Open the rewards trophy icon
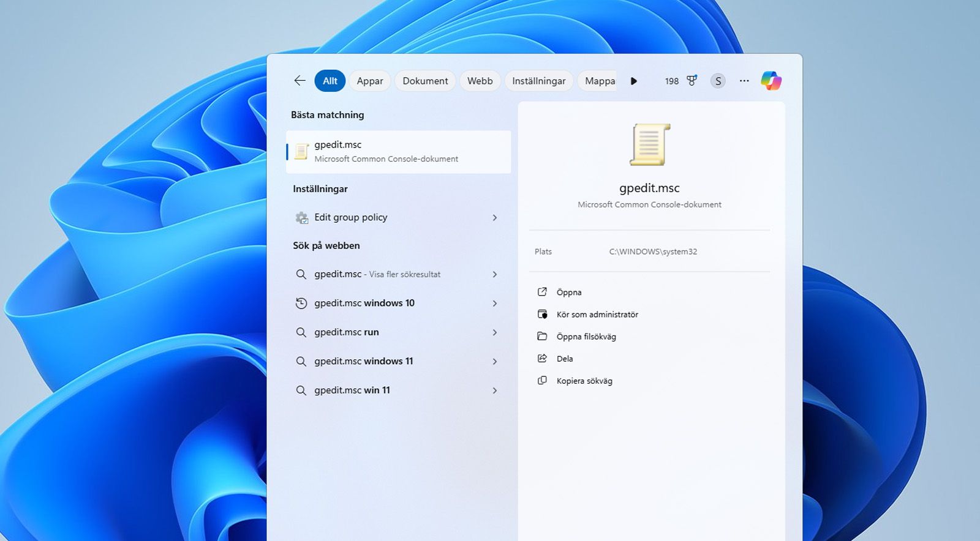Viewport: 980px width, 541px height. coord(692,81)
